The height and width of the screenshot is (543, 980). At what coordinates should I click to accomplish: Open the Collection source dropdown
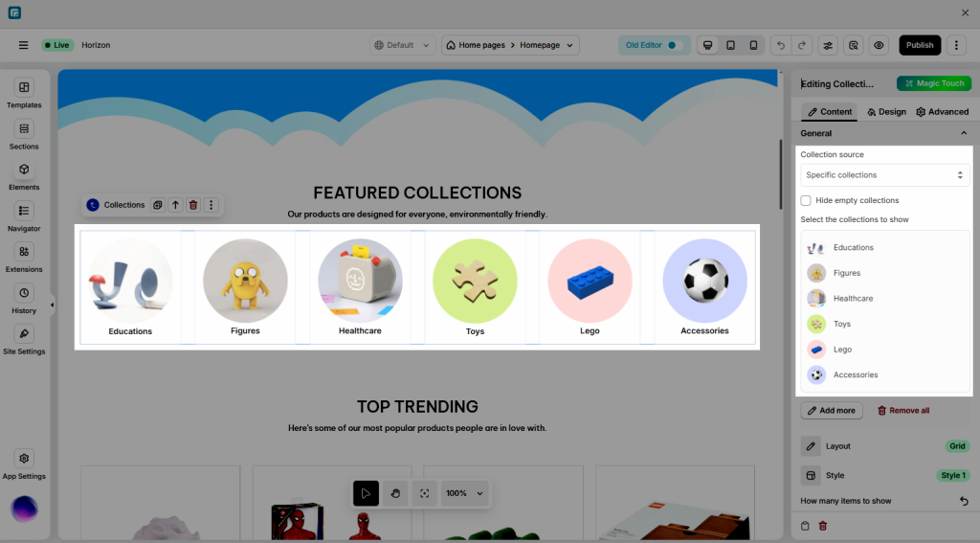point(884,175)
